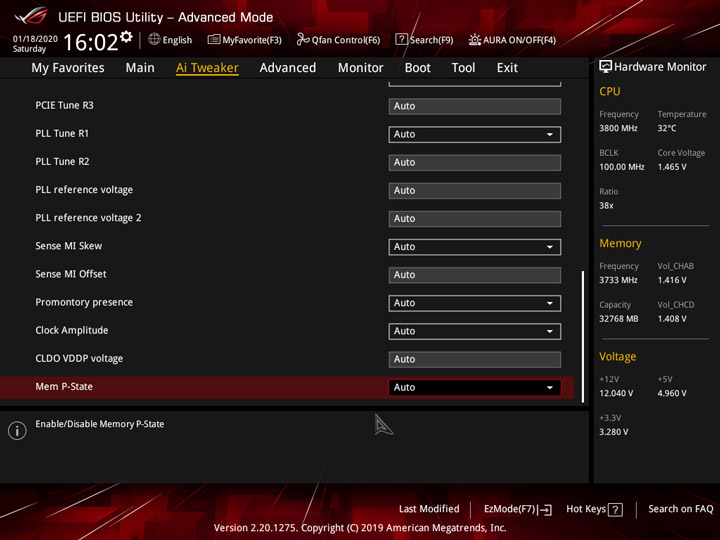Open the Exit tab
Image resolution: width=720 pixels, height=540 pixels.
507,68
